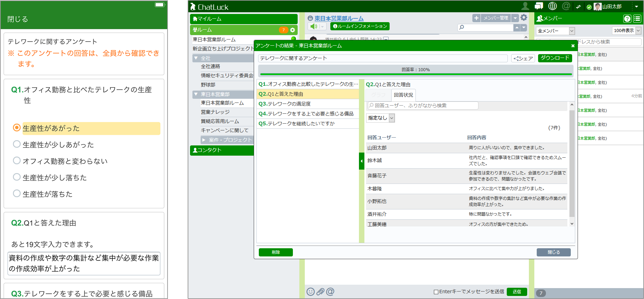Open the 100件表示 display count dropdown
644x299 pixels.
click(x=626, y=31)
